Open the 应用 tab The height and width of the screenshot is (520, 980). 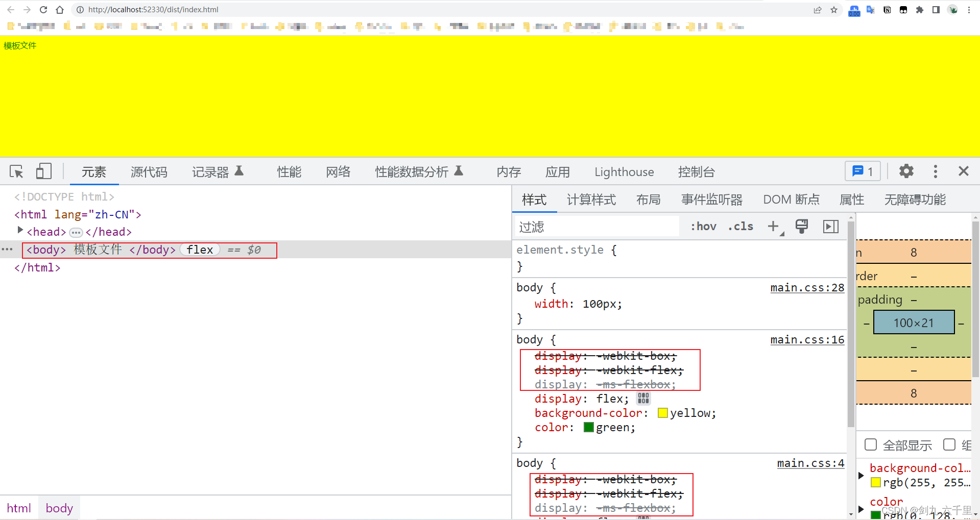click(558, 172)
